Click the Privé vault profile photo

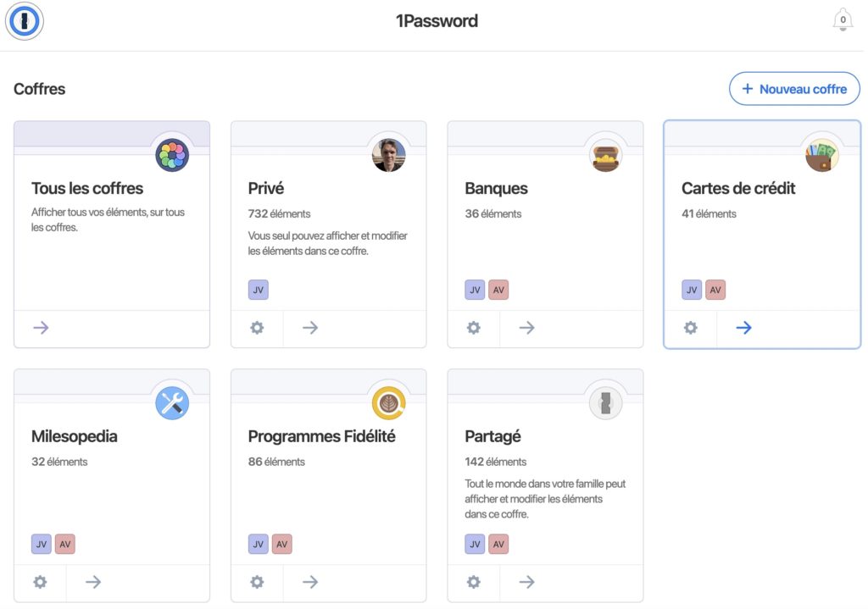pos(389,155)
